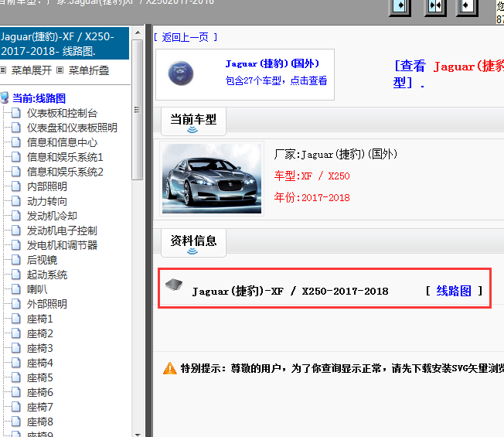This screenshot has width=504, height=437.
Task: Open 发动机冷却 diagram
Action: (52, 216)
